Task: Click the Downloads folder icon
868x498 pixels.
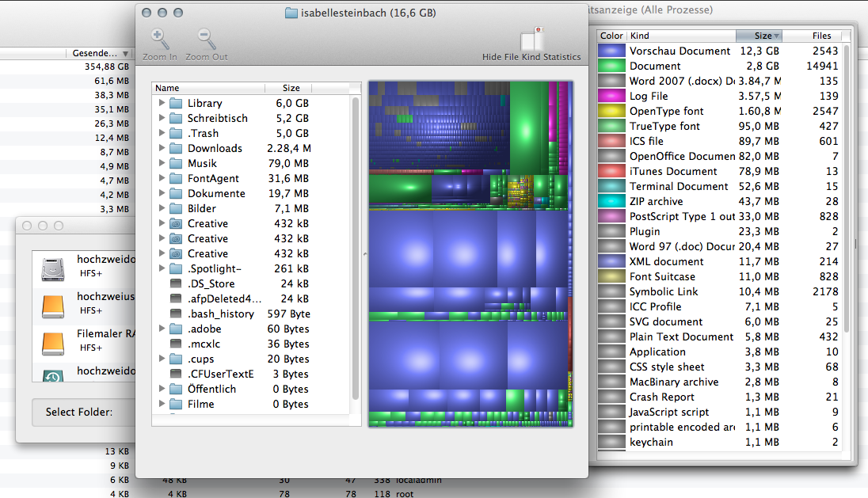Action: 176,148
